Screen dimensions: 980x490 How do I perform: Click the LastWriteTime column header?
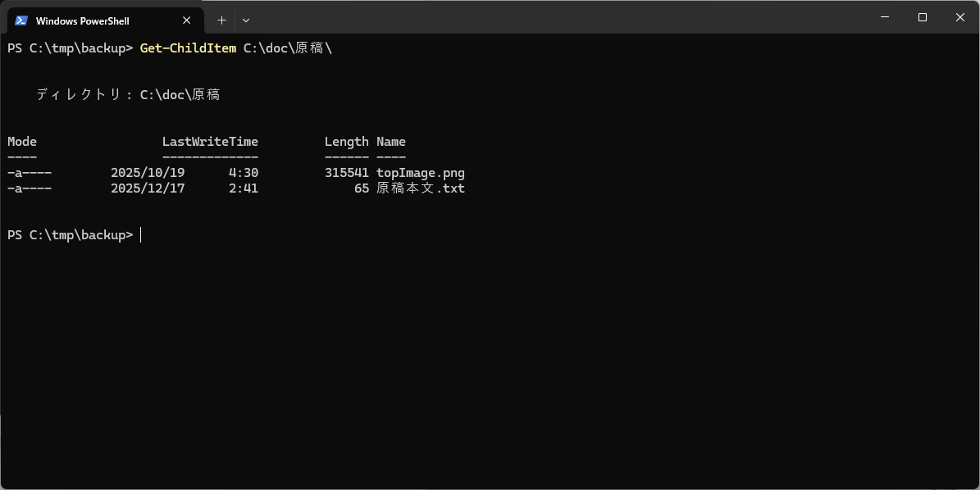click(210, 142)
